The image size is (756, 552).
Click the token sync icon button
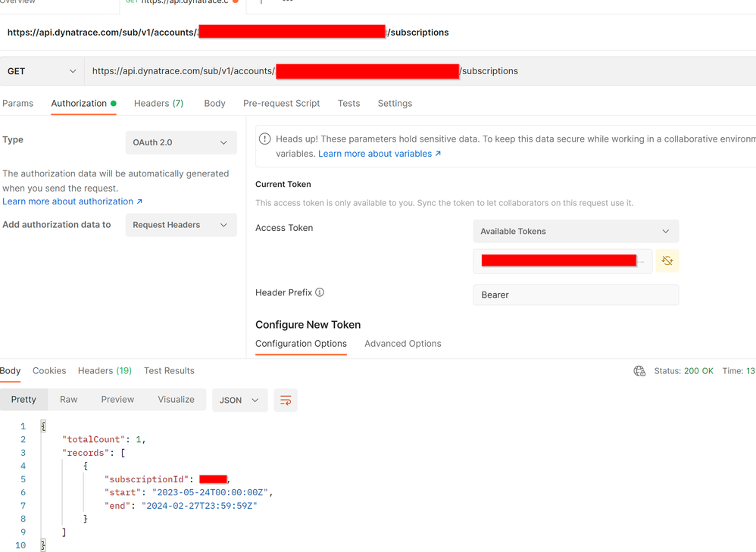pyautogui.click(x=667, y=261)
